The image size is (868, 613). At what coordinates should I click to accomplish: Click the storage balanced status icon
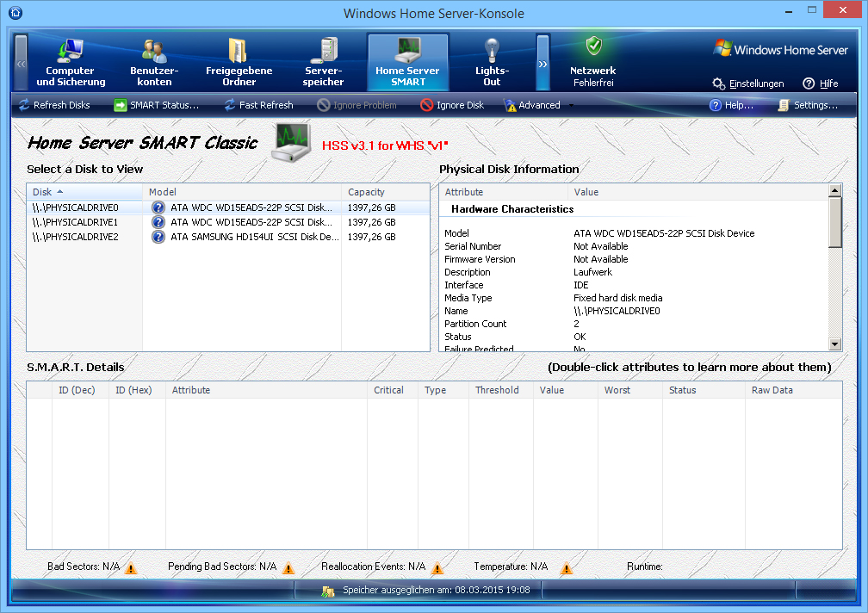(x=328, y=591)
